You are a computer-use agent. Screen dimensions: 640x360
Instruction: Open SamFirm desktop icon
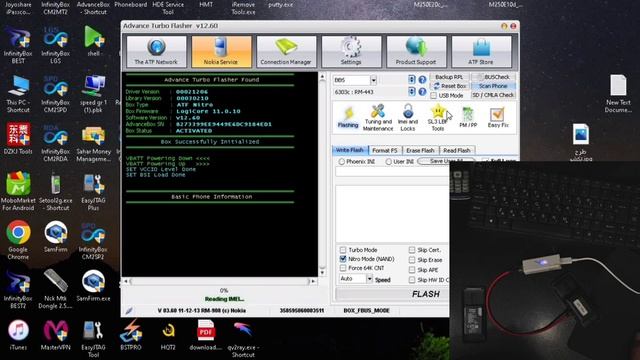[x=56, y=237]
